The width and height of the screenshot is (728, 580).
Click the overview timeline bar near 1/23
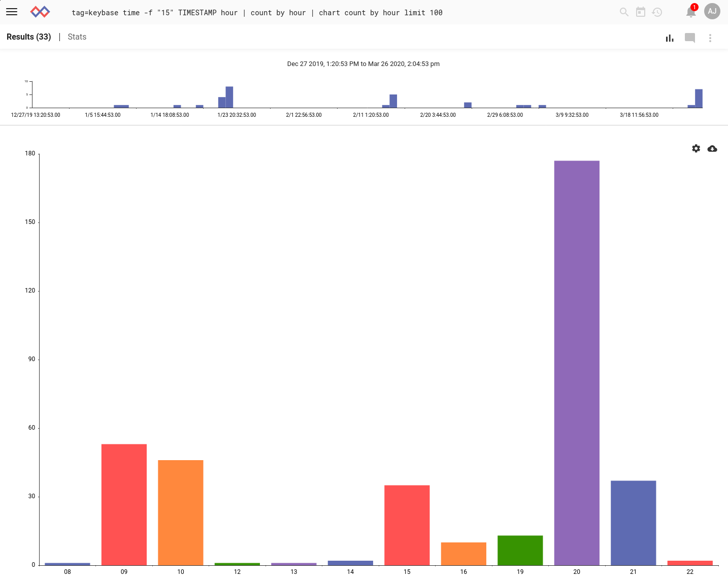[229, 97]
